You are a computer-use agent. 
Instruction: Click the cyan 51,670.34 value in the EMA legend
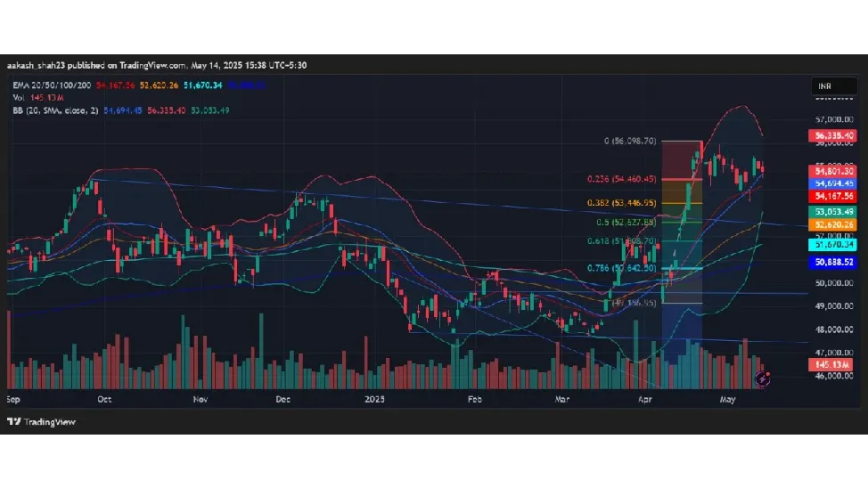click(x=202, y=85)
